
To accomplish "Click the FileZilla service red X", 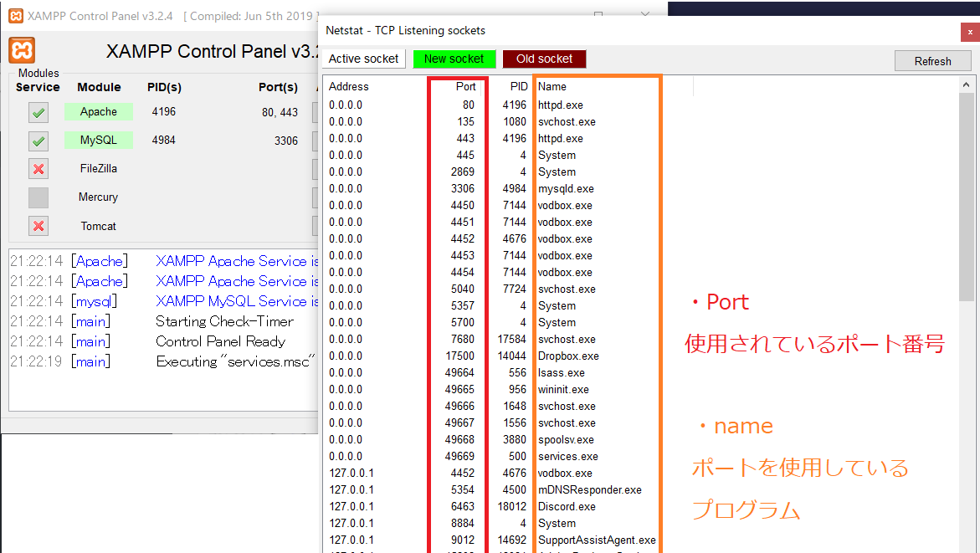I will [38, 169].
